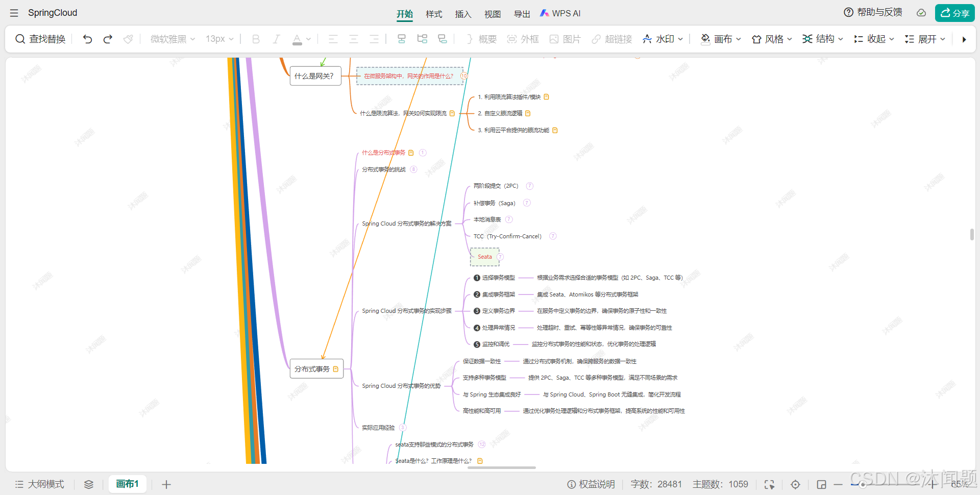This screenshot has height=495, width=980.
Task: Insert a parent topic icon
Action: (443, 39)
